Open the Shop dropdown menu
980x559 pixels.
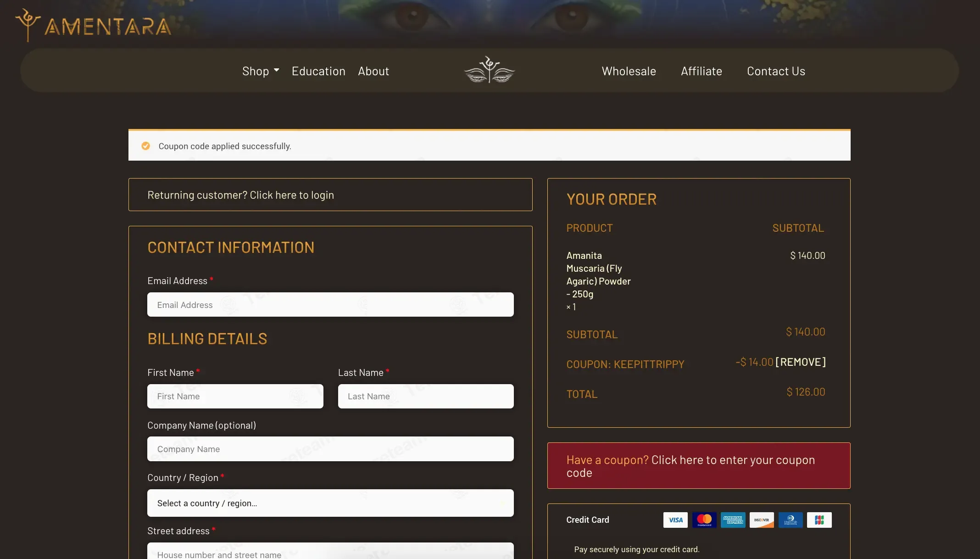261,71
